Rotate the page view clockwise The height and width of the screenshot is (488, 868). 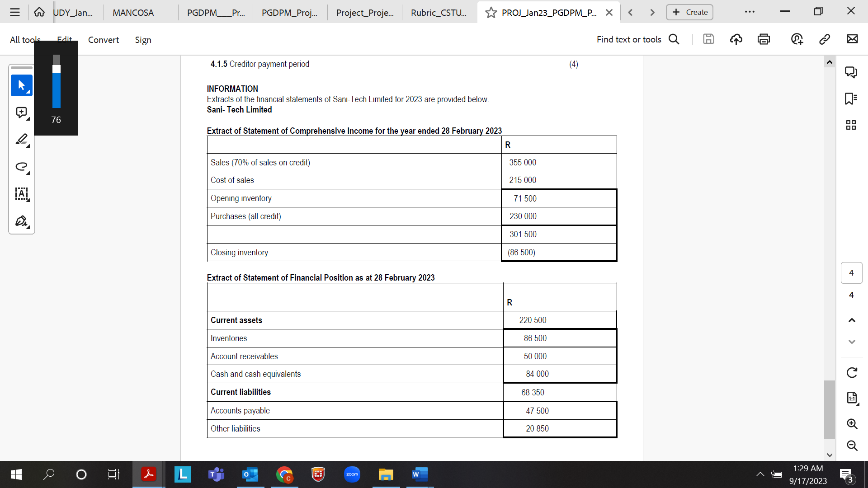(852, 373)
